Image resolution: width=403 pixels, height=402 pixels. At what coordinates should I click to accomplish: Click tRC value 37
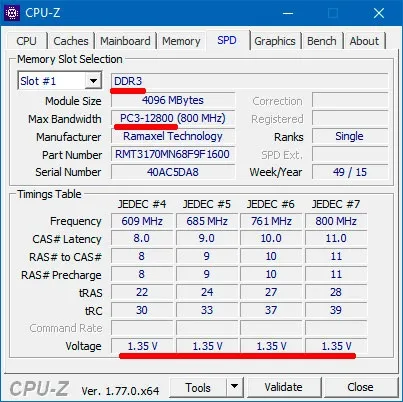(x=271, y=310)
